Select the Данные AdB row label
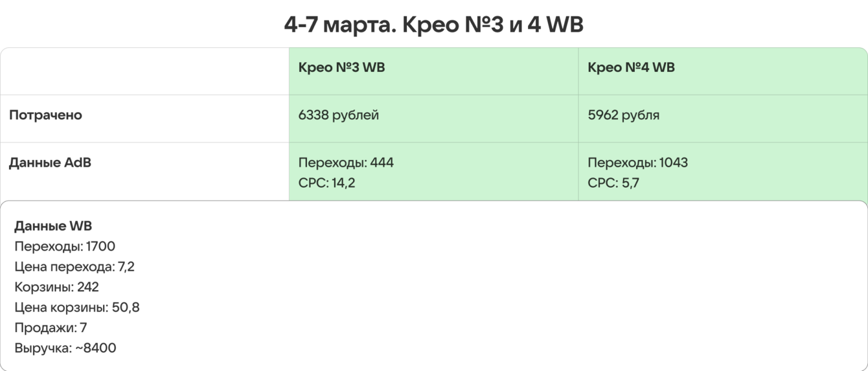This screenshot has height=371, width=868. pos(50,163)
